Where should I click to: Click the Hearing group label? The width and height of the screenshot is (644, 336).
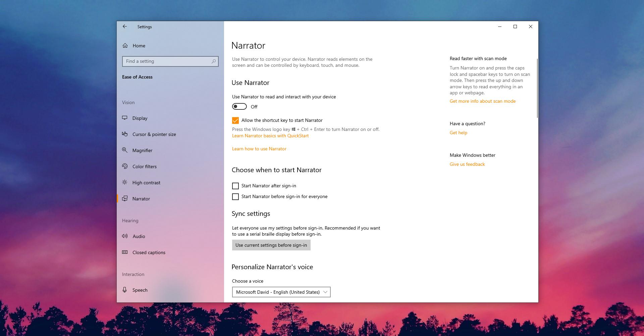[x=130, y=221]
